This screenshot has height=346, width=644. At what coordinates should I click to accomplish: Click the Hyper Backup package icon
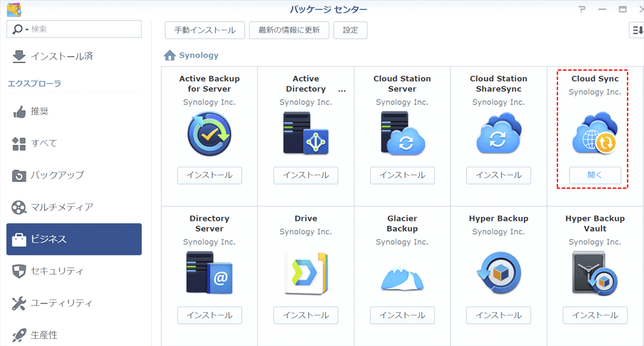point(498,273)
